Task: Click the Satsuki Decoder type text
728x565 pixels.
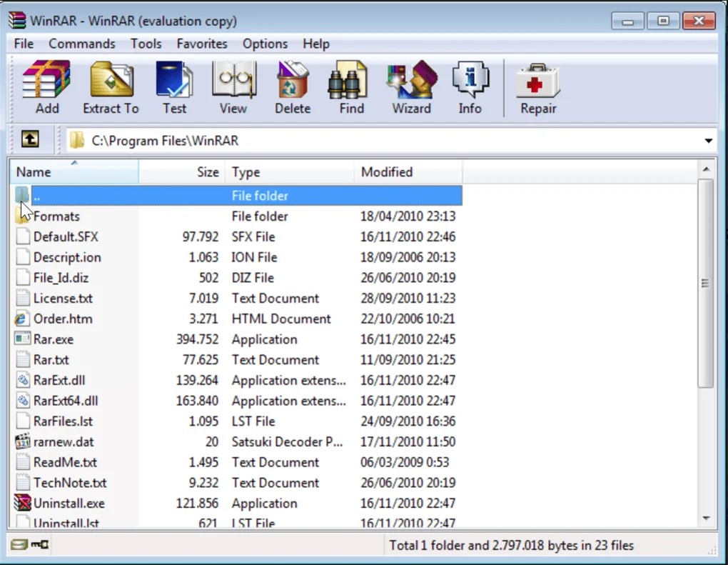Action: 288,441
